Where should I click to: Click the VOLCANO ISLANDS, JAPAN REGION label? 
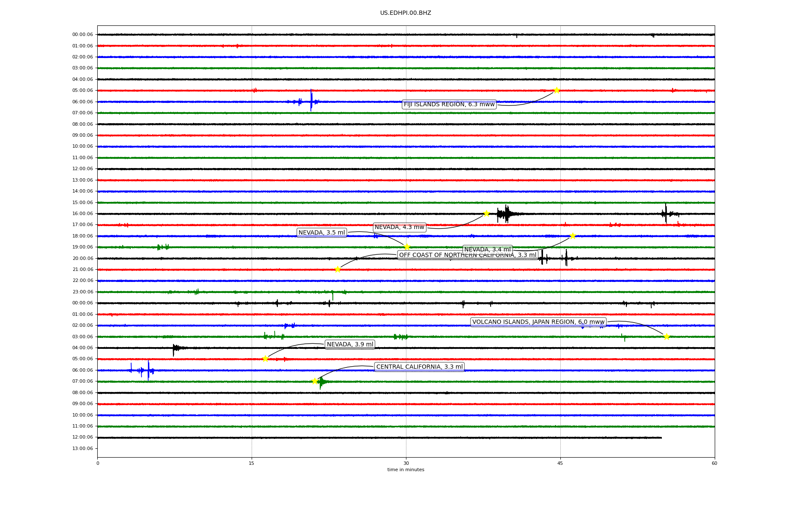pyautogui.click(x=538, y=322)
